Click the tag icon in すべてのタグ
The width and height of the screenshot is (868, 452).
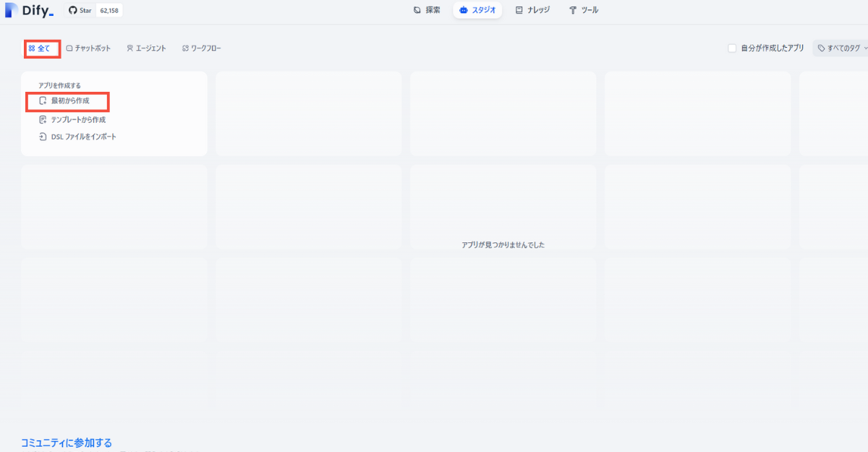pyautogui.click(x=821, y=48)
